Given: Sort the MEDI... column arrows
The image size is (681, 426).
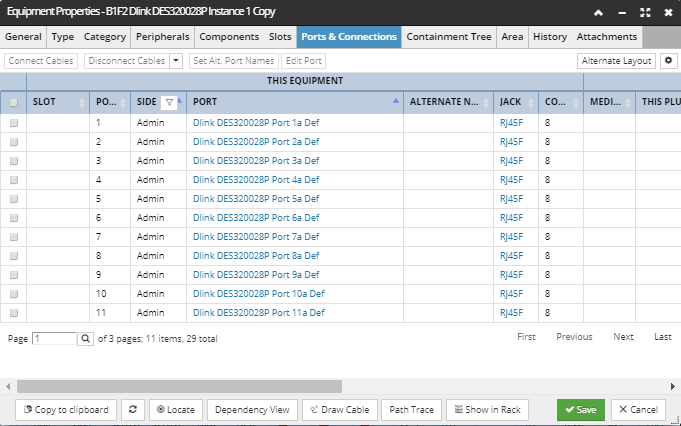Looking at the screenshot, I should [x=628, y=102].
